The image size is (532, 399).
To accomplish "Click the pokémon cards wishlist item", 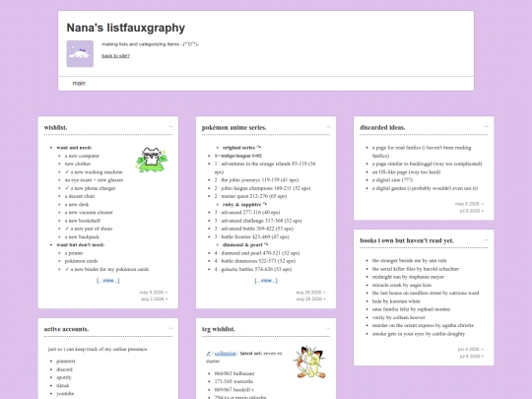I will 82,261.
